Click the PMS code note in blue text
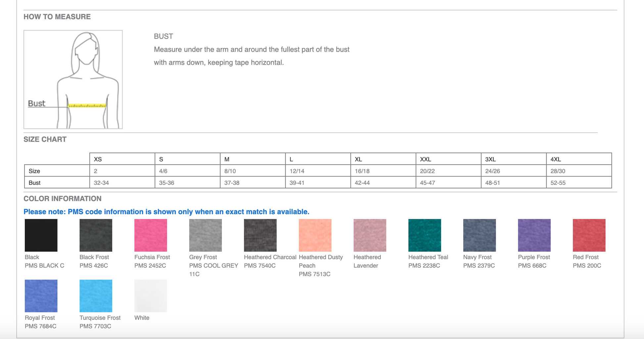644x339 pixels. point(166,212)
